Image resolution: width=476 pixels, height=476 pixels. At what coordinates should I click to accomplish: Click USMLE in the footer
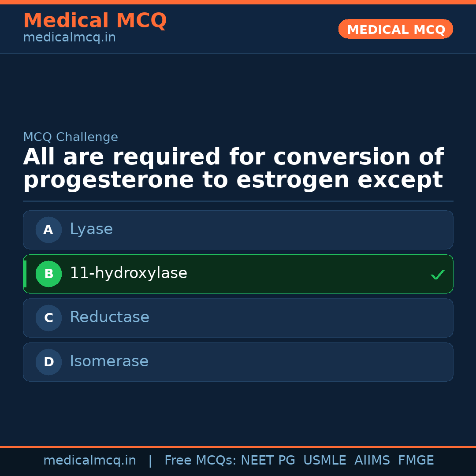324,461
